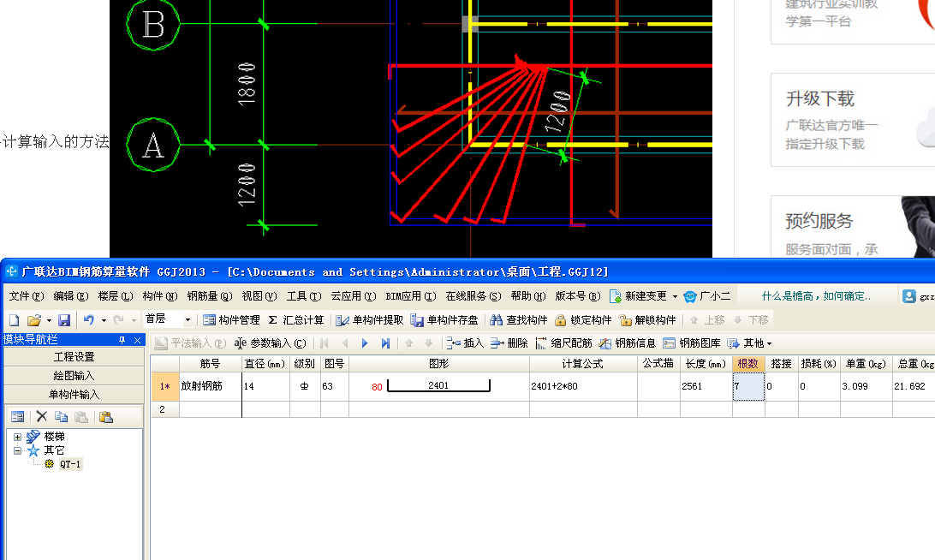Click 查找构件 binoculars button
This screenshot has width=935, height=560.
518,320
